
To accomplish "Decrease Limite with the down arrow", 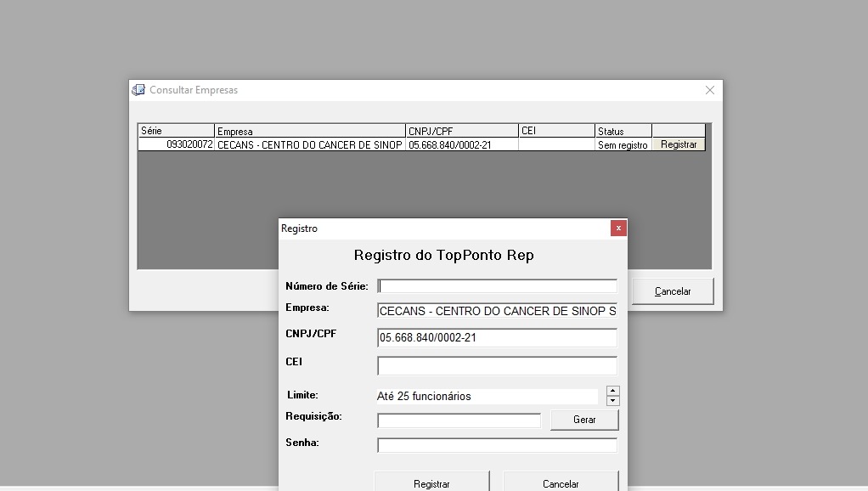I will pos(613,401).
